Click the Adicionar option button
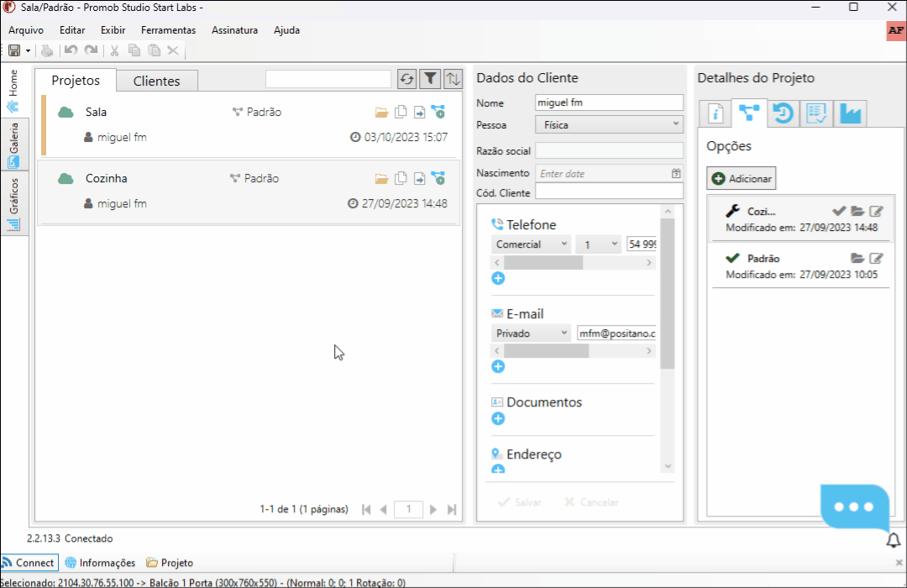This screenshot has height=588, width=907. [x=742, y=178]
